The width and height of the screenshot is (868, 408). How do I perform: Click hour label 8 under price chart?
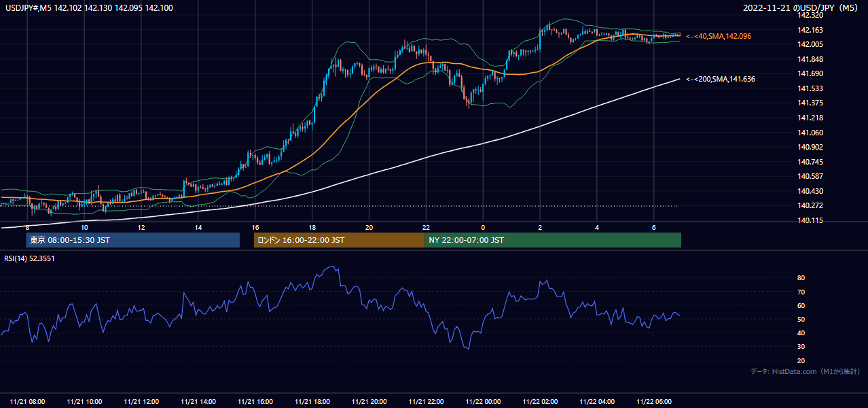[27, 227]
